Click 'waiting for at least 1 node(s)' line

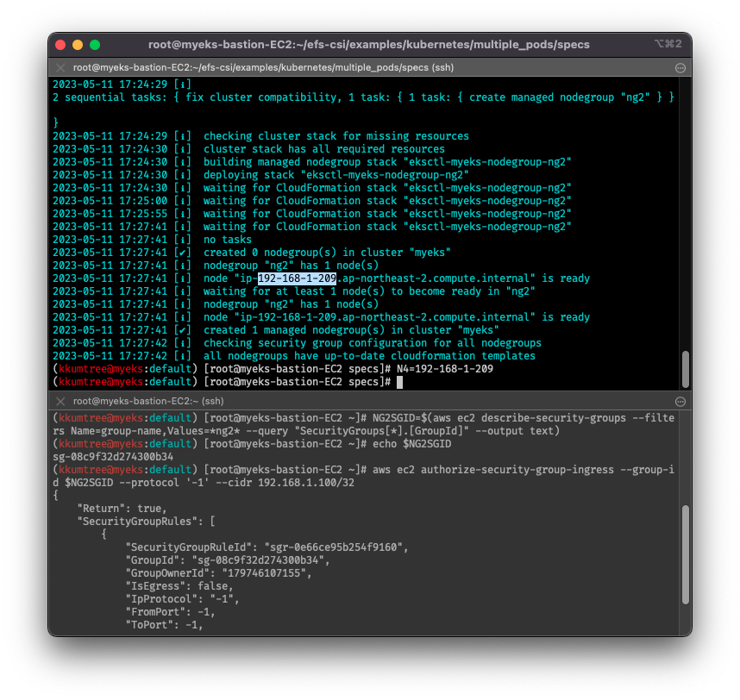[x=294, y=291]
